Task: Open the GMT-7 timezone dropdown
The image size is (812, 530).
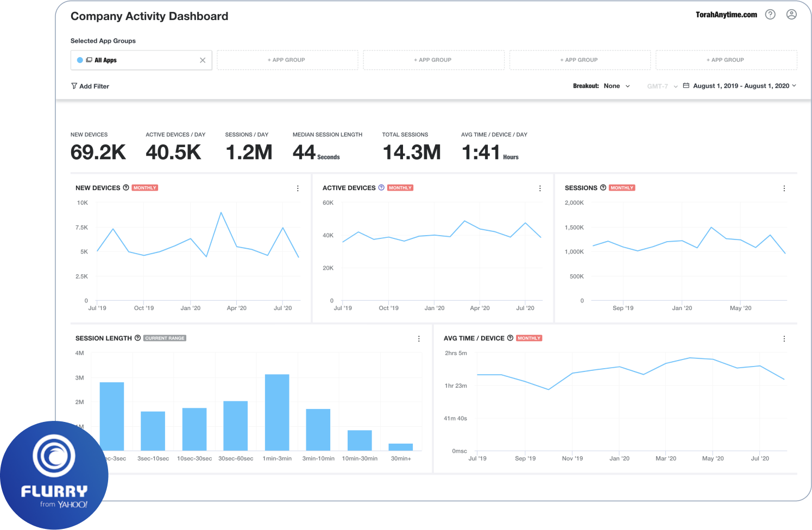Action: pos(662,86)
